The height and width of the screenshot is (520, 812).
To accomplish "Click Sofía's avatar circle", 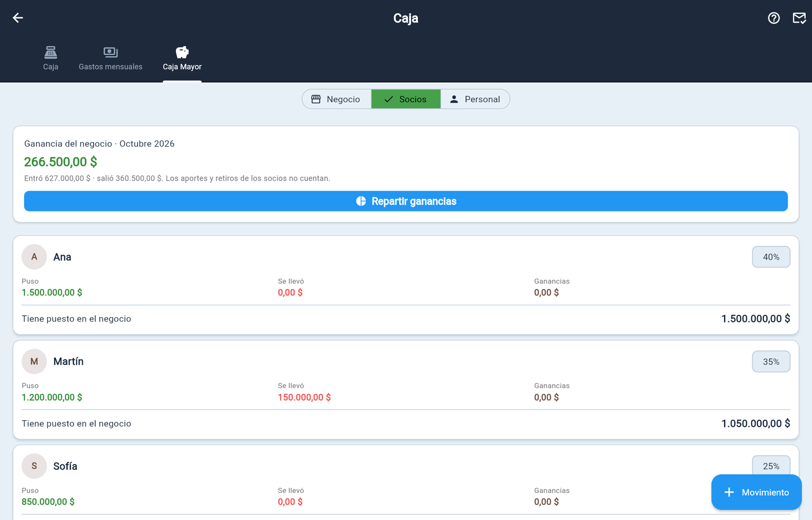I will (x=34, y=466).
